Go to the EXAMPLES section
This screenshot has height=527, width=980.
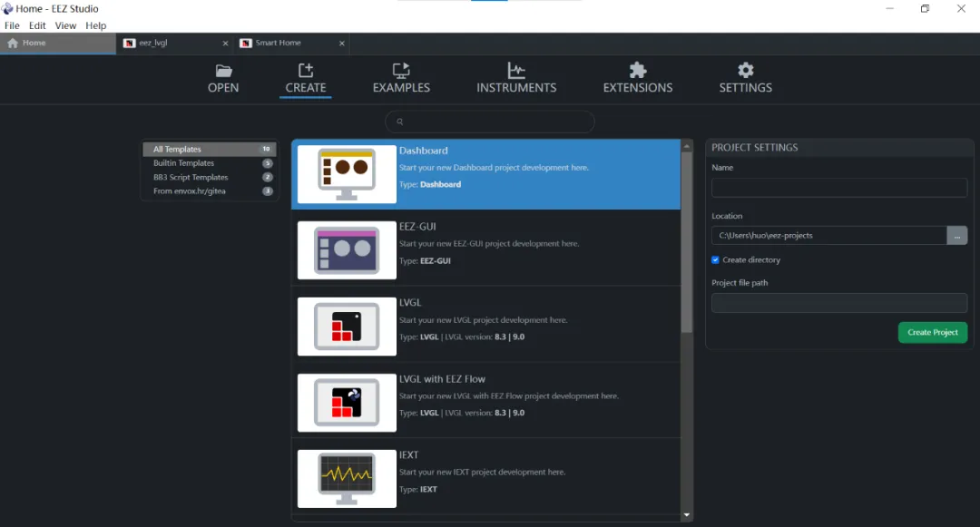click(x=401, y=79)
